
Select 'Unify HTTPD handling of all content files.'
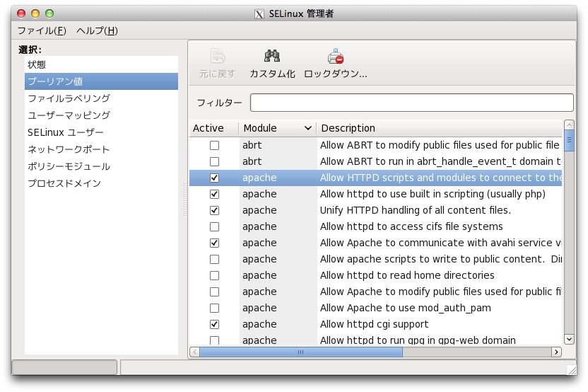tap(416, 210)
